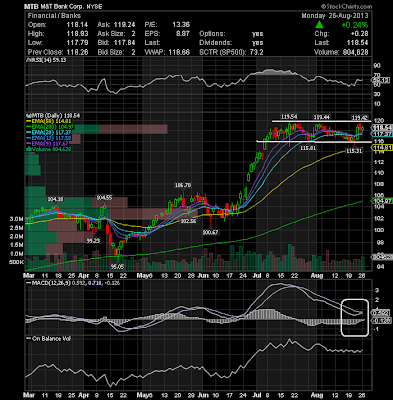Click the cyan EMA(20) legend entry
This screenshot has width=393, height=400.
coord(50,132)
